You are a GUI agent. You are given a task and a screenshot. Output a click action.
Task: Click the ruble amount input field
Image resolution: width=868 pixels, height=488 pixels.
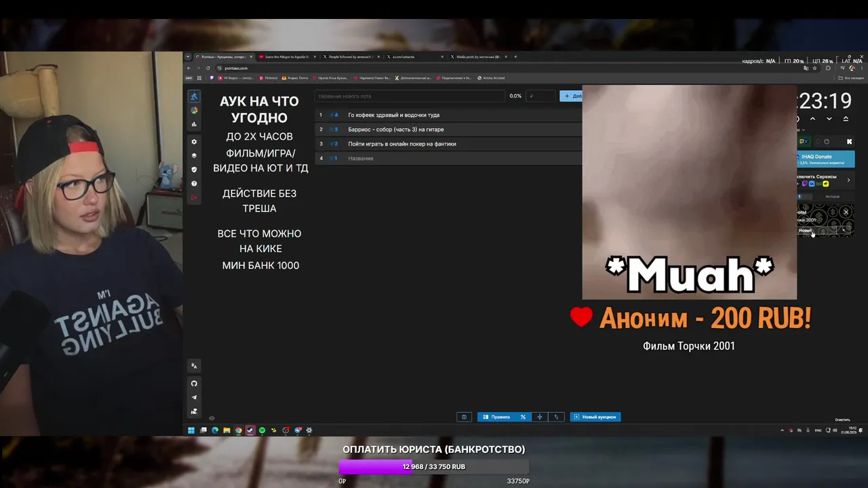pos(540,96)
